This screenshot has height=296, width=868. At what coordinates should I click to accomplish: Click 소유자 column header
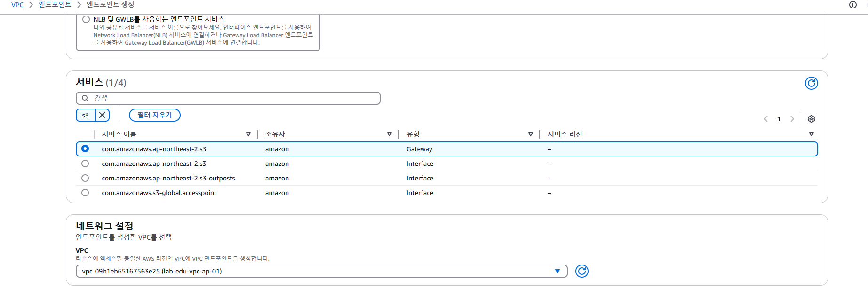coord(275,134)
